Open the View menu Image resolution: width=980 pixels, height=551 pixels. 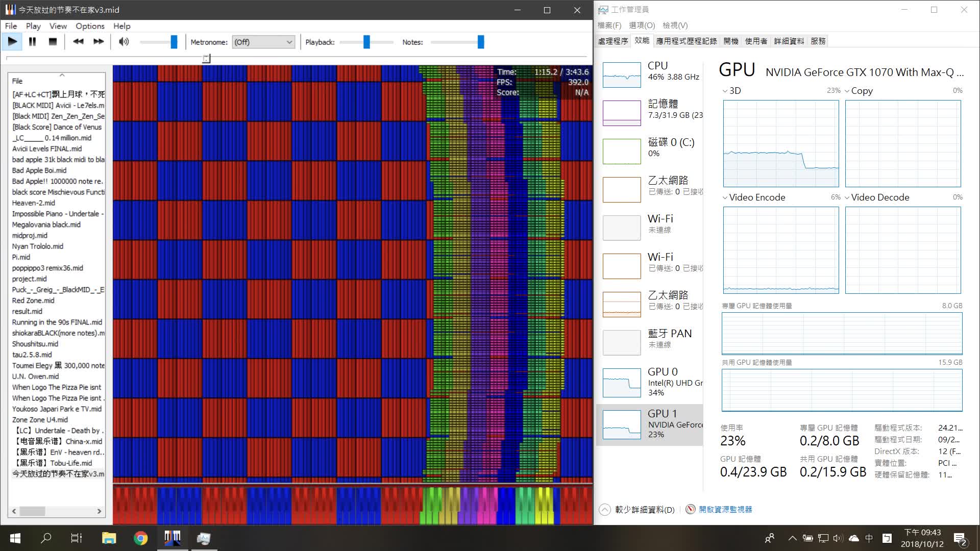pyautogui.click(x=58, y=26)
